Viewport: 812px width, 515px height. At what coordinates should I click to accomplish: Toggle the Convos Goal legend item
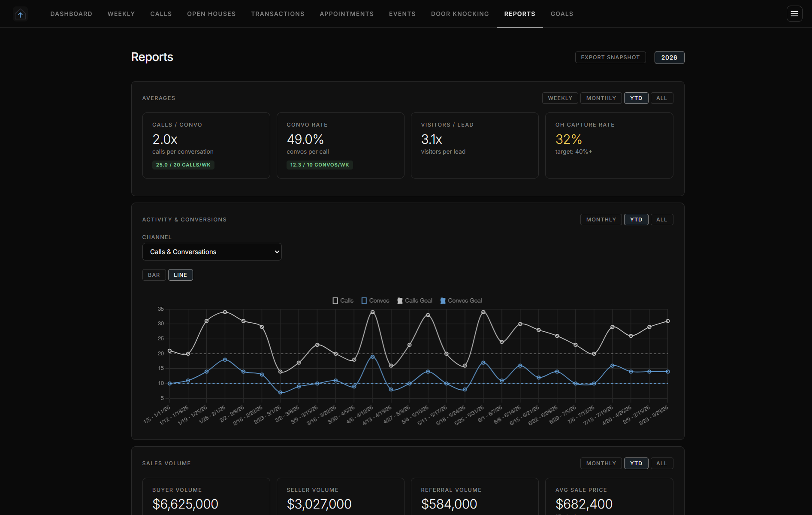[x=461, y=301]
